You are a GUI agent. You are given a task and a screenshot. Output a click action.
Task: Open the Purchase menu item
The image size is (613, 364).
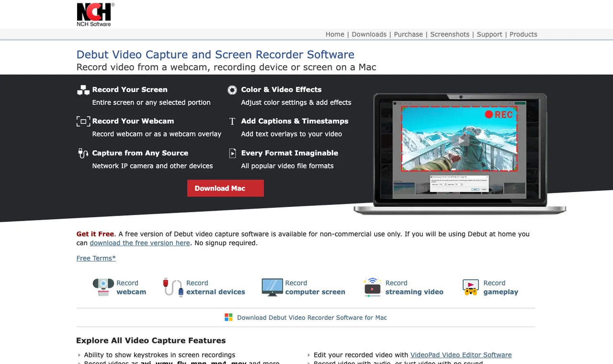point(408,34)
